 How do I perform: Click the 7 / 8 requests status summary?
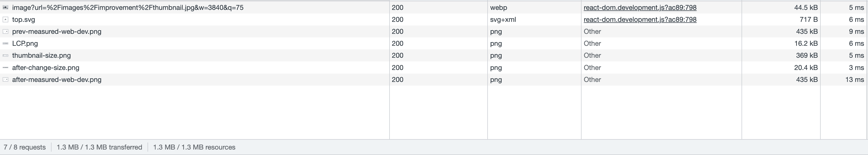pos(25,147)
